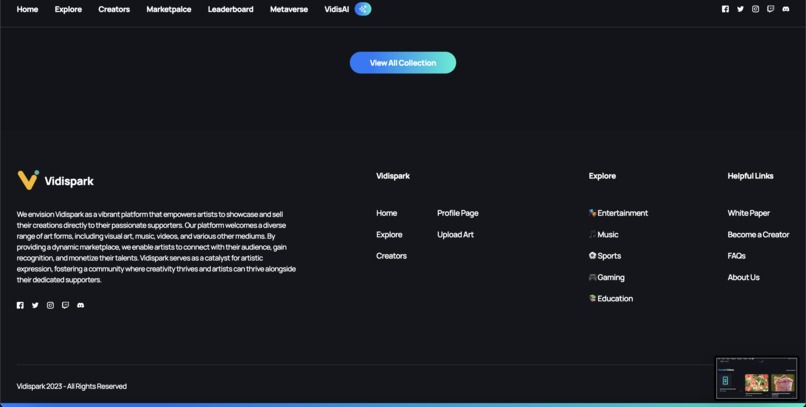806x407 pixels.
Task: Open the VidisAI navigation item
Action: coord(337,9)
